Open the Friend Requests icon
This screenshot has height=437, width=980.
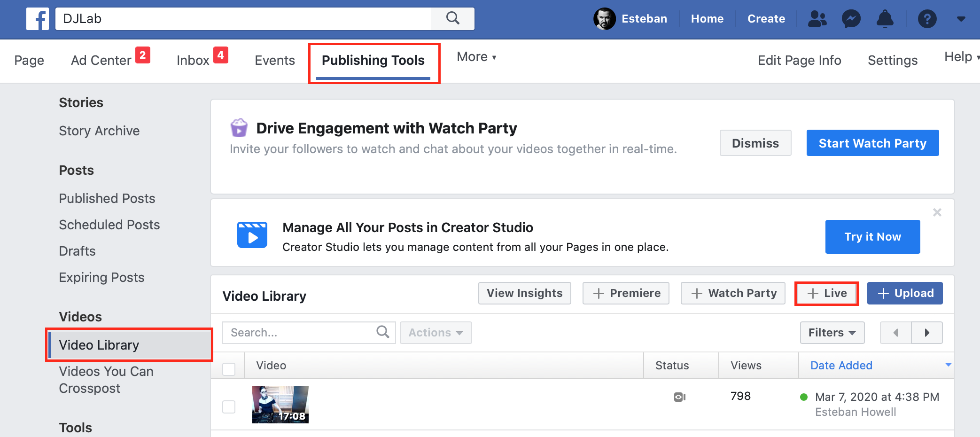click(x=817, y=19)
